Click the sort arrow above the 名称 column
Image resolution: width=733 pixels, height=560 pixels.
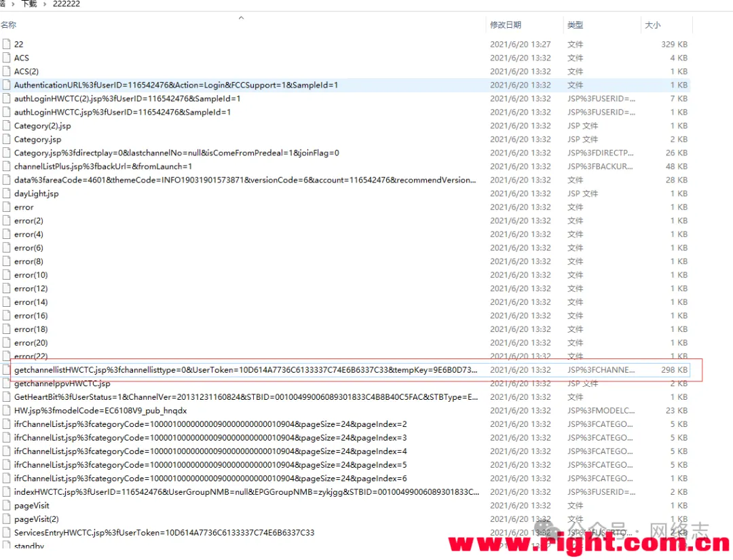[240, 18]
